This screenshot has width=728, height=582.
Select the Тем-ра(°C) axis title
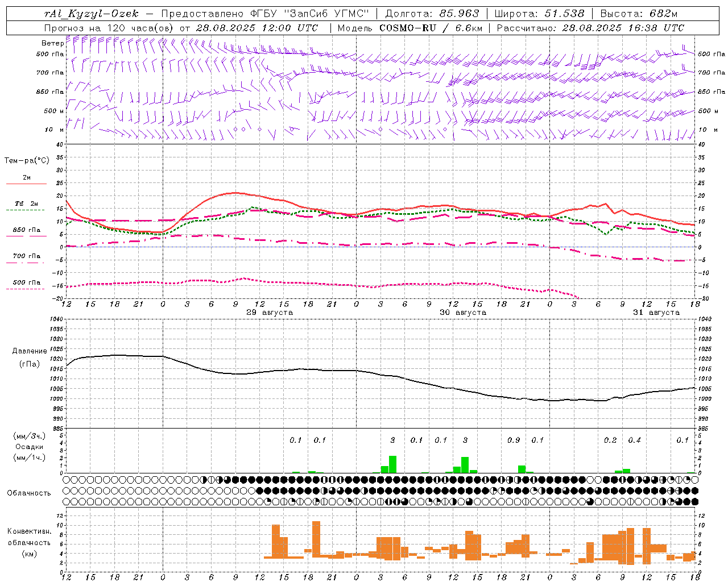(x=27, y=161)
